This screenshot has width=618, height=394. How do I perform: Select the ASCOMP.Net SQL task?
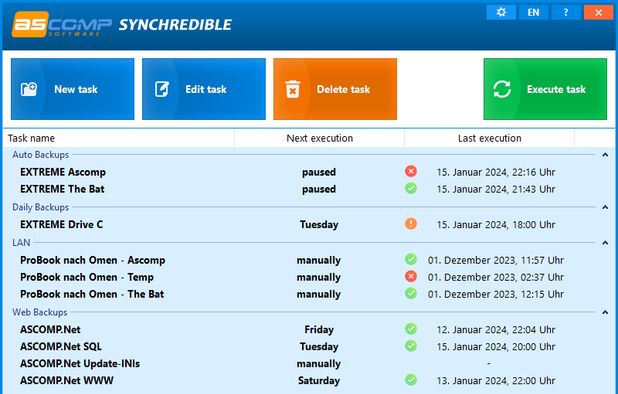pos(61,347)
